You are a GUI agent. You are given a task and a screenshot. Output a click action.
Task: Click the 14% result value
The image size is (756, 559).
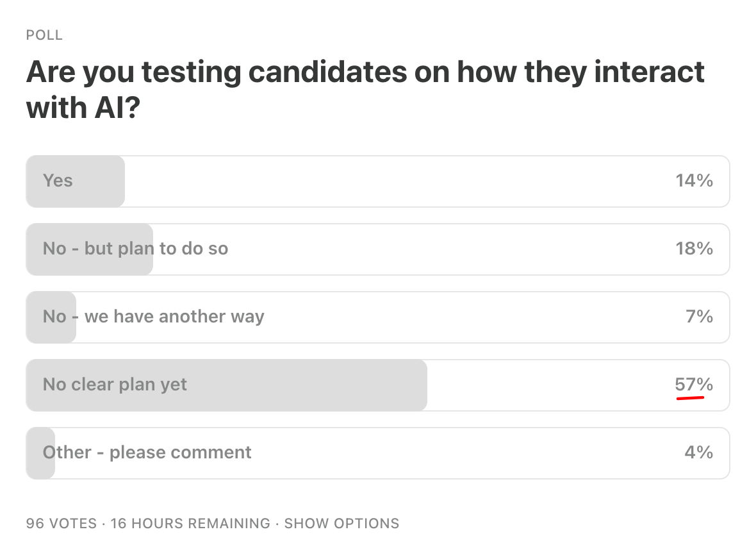pos(694,181)
